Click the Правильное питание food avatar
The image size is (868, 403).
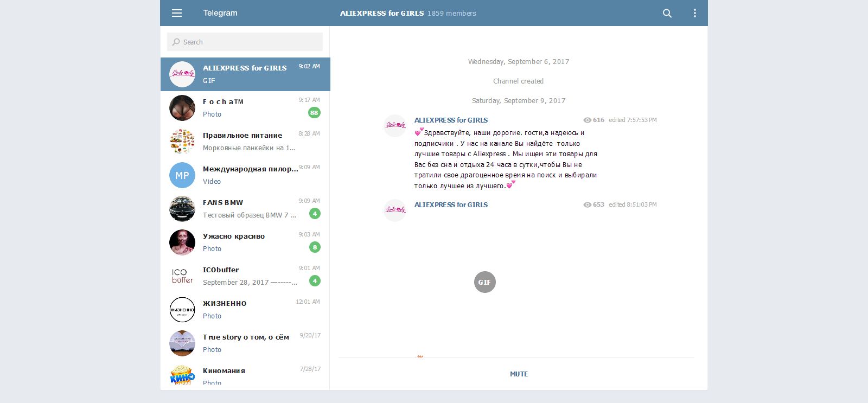click(182, 142)
